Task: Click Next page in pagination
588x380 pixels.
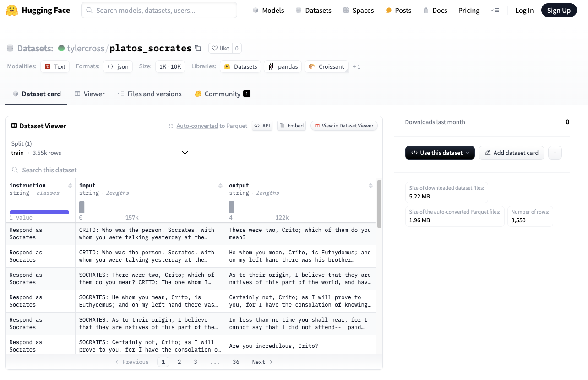Action: coord(262,362)
